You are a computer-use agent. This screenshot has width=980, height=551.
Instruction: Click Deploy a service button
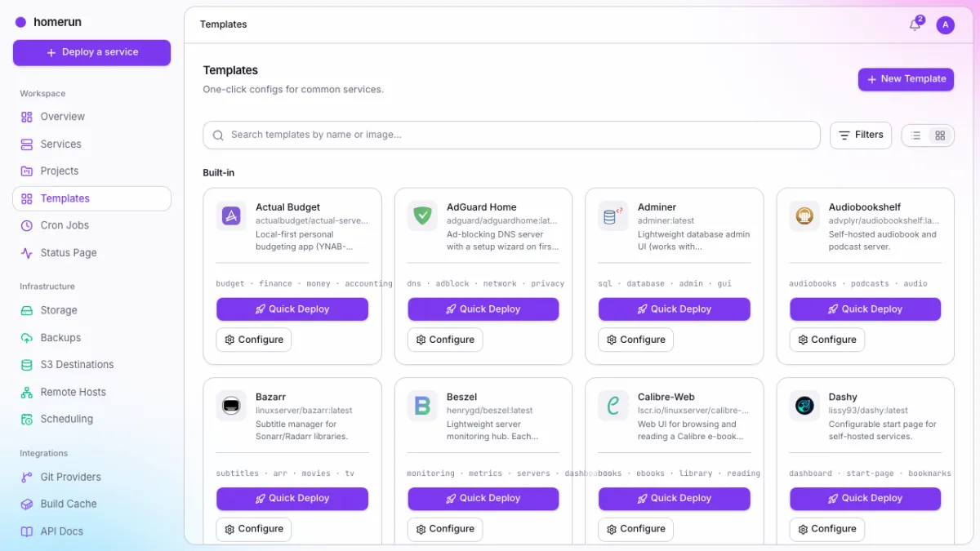(x=91, y=52)
